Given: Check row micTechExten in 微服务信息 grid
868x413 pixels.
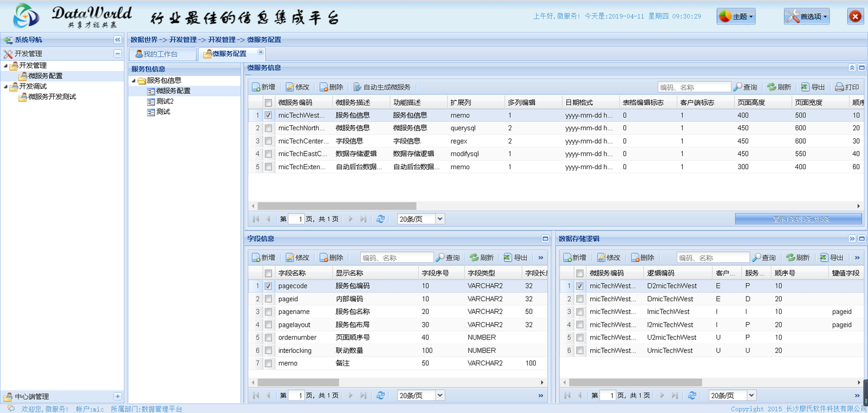Looking at the screenshot, I should click(x=268, y=167).
